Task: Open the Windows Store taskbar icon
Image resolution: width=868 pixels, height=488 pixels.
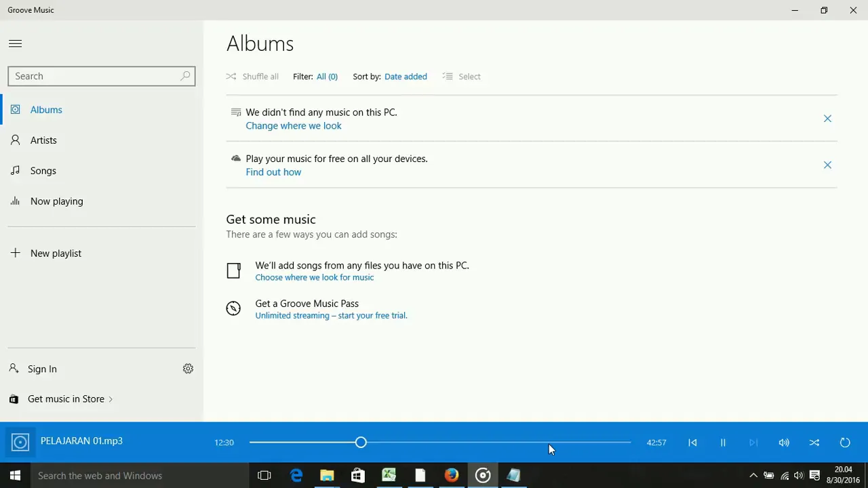Action: [x=358, y=476]
